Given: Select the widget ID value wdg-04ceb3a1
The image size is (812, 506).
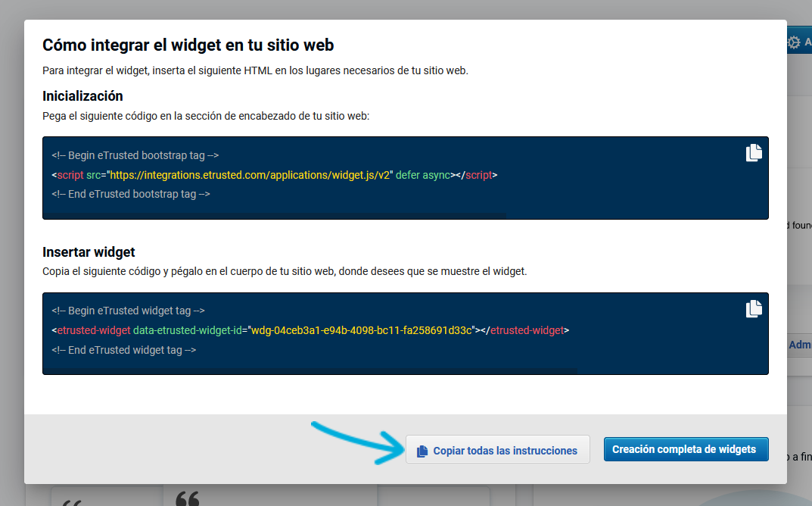Looking at the screenshot, I should 362,330.
